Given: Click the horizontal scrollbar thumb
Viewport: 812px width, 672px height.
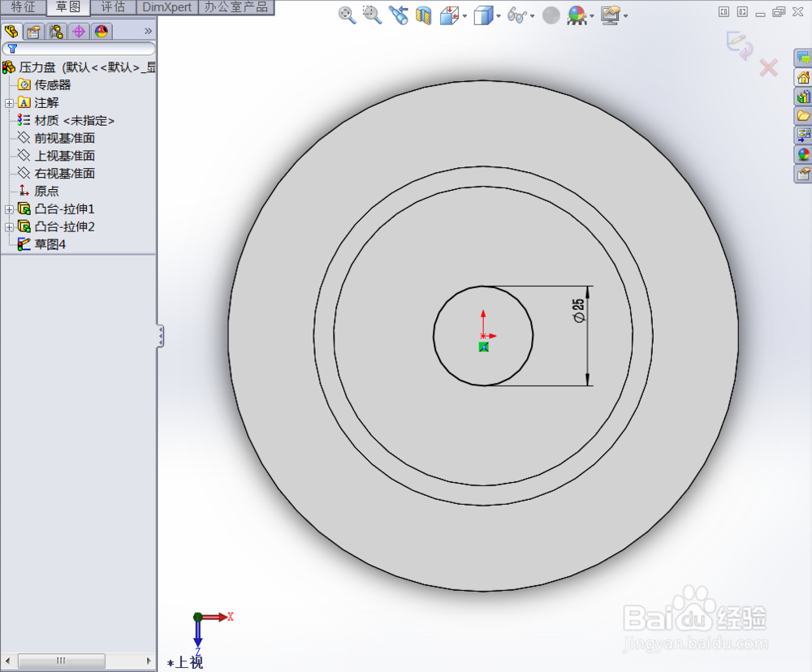Looking at the screenshot, I should (61, 661).
